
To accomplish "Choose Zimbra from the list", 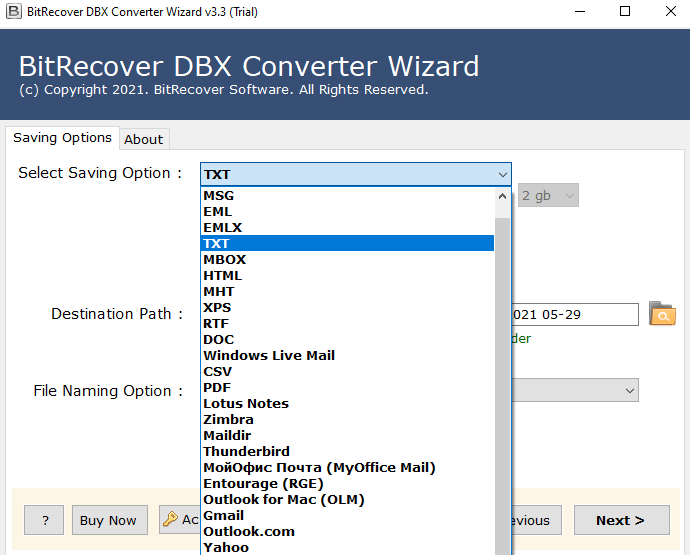I will (x=347, y=419).
